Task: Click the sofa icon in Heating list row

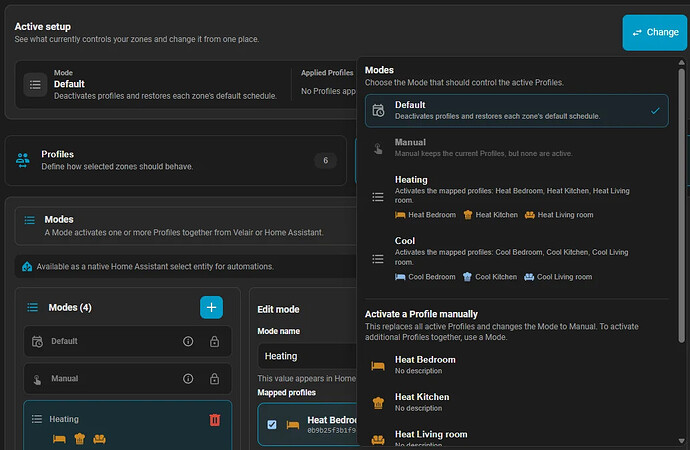Action: [99, 439]
